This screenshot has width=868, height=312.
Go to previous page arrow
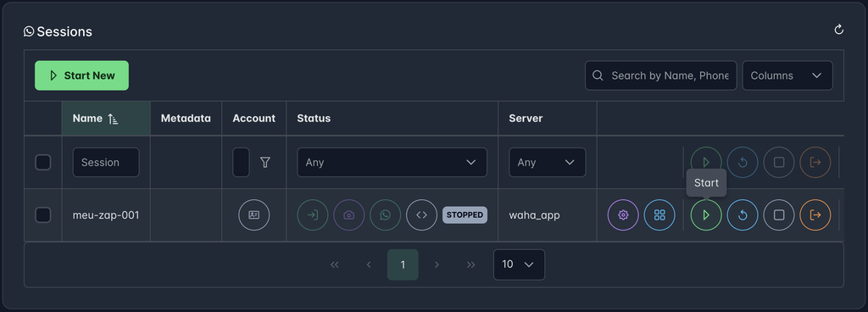(x=369, y=265)
